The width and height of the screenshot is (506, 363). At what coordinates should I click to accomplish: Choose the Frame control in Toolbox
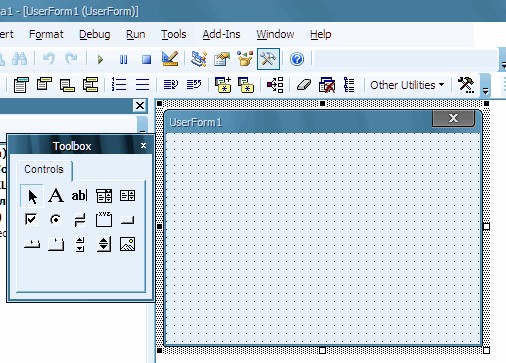point(104,220)
